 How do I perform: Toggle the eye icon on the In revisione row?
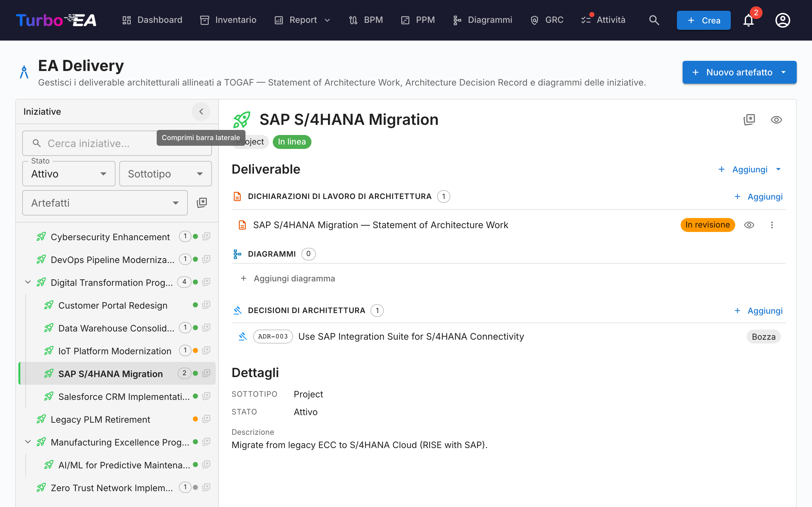click(x=749, y=225)
